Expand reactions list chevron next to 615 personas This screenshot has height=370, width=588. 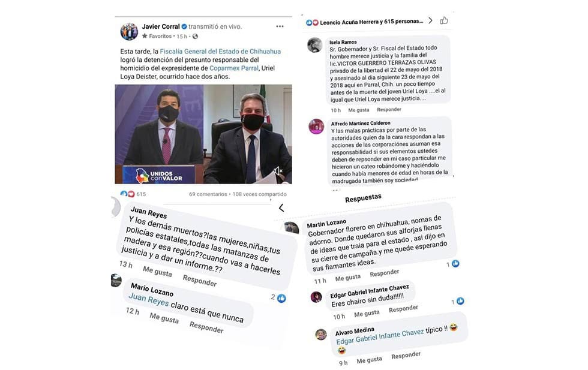pyautogui.click(x=431, y=20)
